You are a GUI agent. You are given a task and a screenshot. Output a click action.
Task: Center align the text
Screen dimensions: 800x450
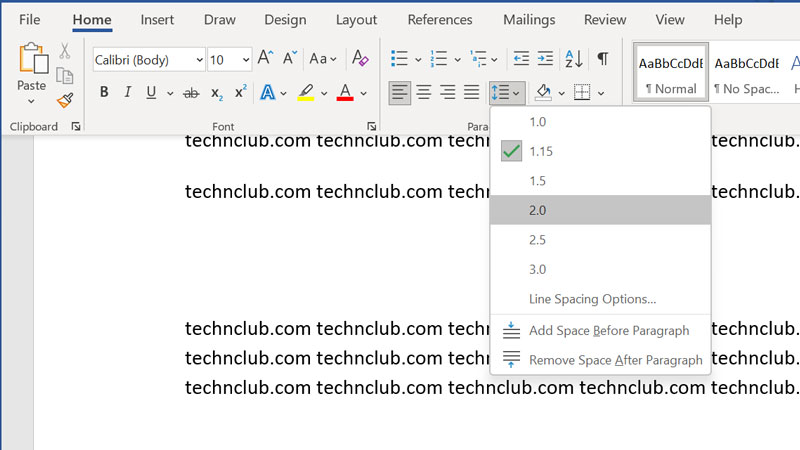click(423, 92)
